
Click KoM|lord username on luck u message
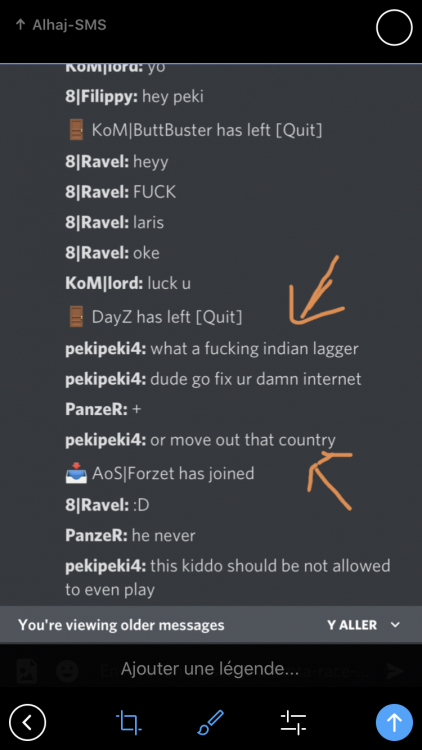click(104, 284)
